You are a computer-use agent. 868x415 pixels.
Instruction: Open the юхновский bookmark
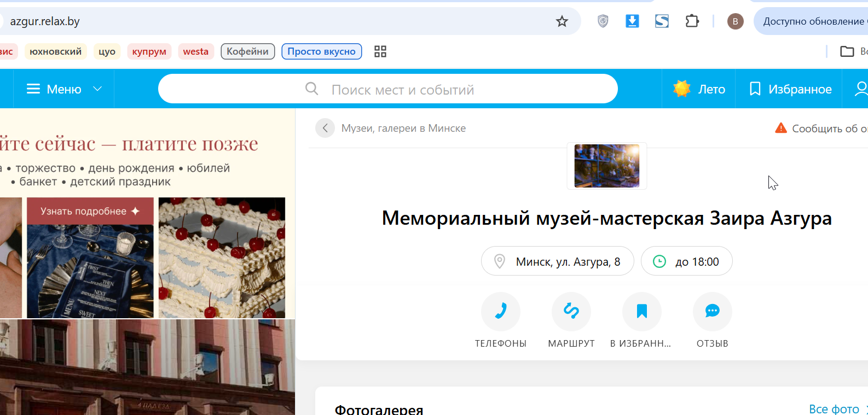pos(55,51)
